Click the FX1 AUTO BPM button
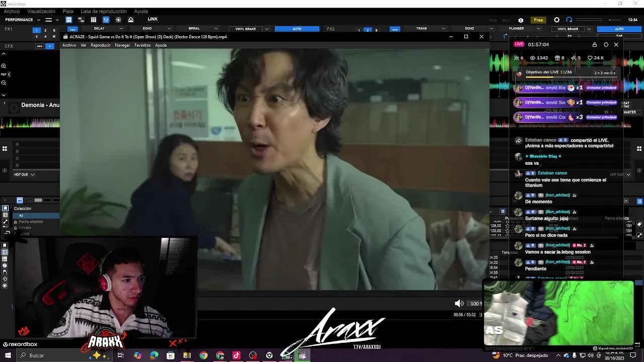 297,29
